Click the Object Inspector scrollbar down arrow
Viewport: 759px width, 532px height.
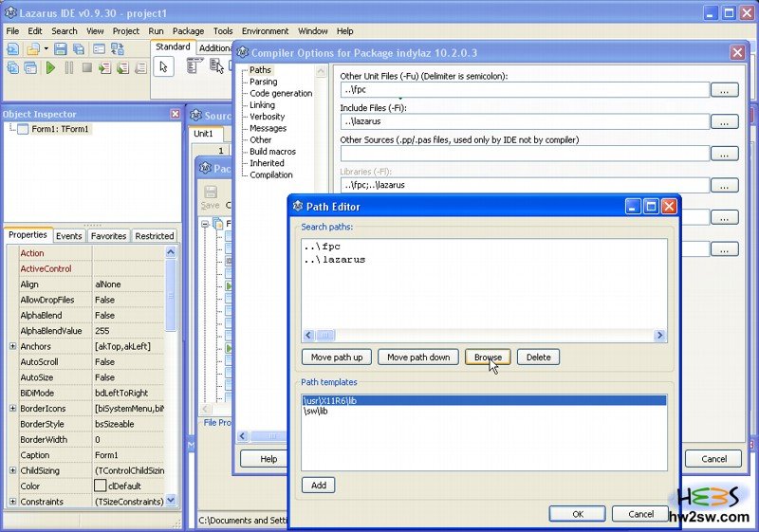pyautogui.click(x=171, y=500)
